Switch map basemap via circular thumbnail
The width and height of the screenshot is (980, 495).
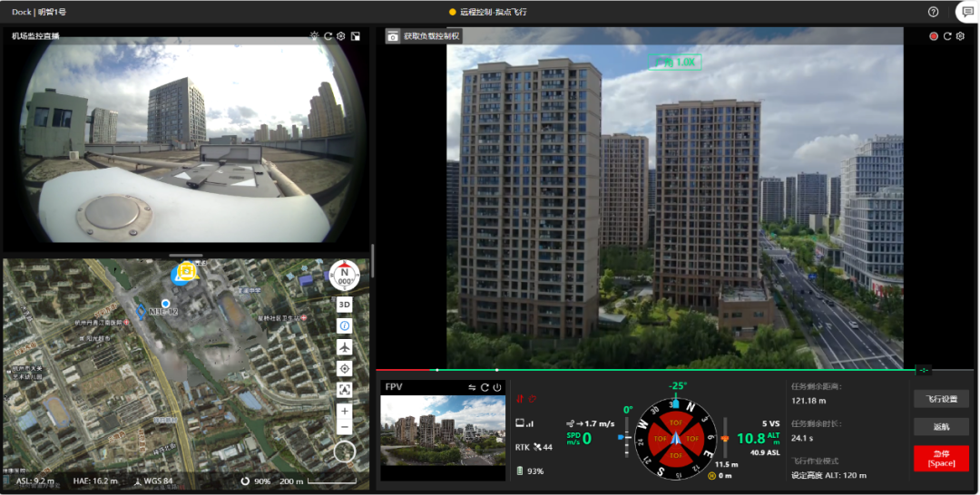pos(345,451)
